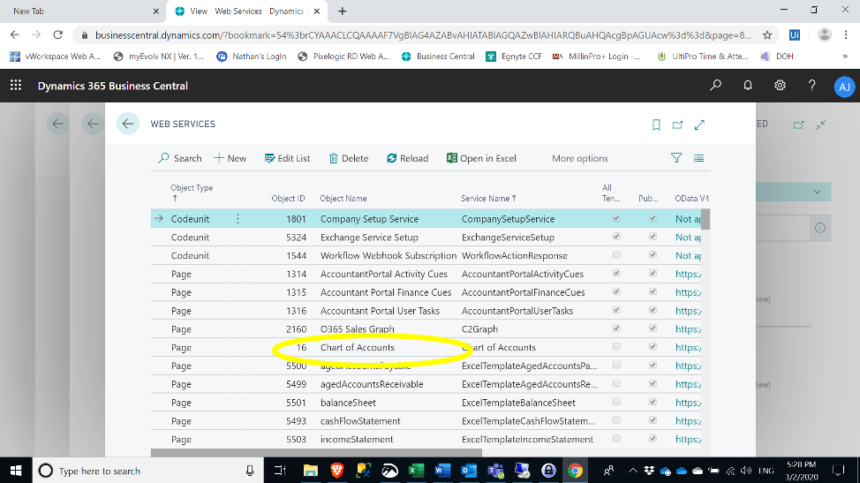Screen dimensions: 860x483
Task: Click the Chrome address bar
Action: click(x=422, y=35)
